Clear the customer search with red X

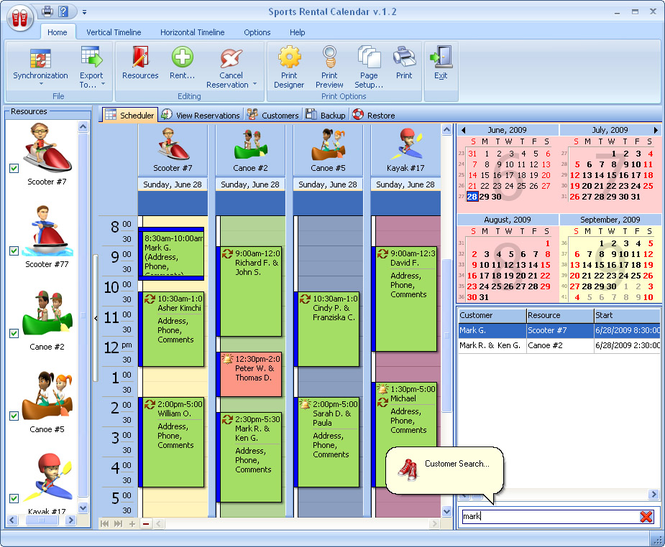646,516
